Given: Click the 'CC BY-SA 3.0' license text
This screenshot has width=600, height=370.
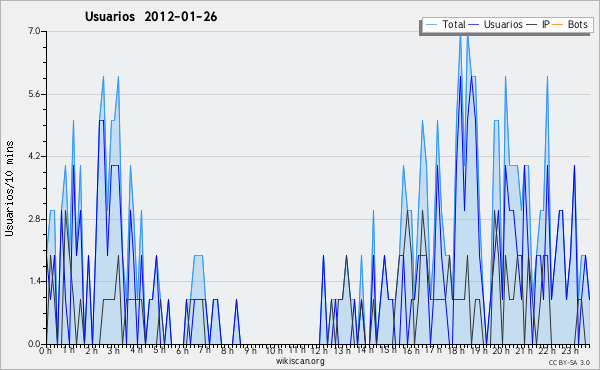Looking at the screenshot, I should [x=569, y=363].
